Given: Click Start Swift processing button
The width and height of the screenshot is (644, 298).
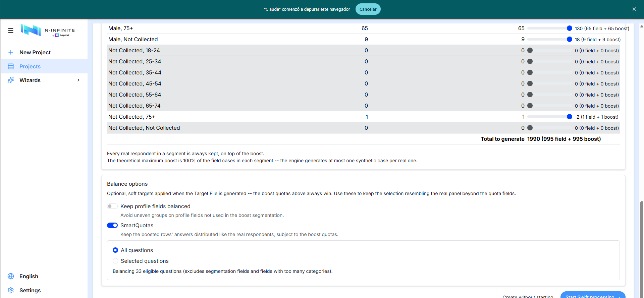Looking at the screenshot, I should 593,295.
